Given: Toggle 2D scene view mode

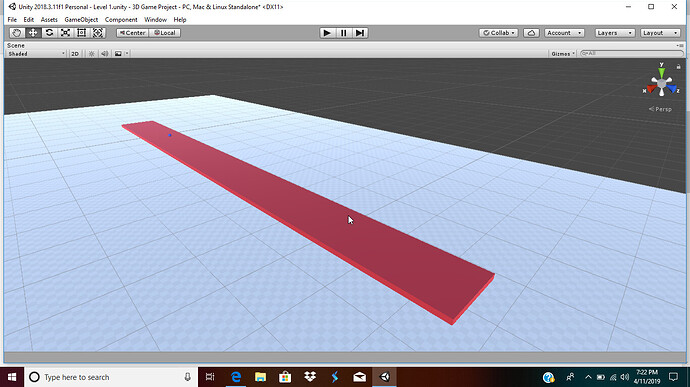Looking at the screenshot, I should coord(75,54).
